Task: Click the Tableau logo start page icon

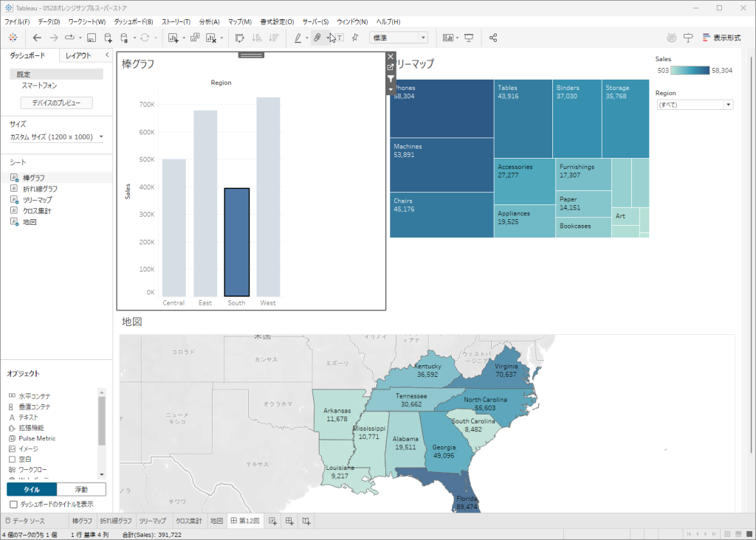Action: tap(13, 38)
